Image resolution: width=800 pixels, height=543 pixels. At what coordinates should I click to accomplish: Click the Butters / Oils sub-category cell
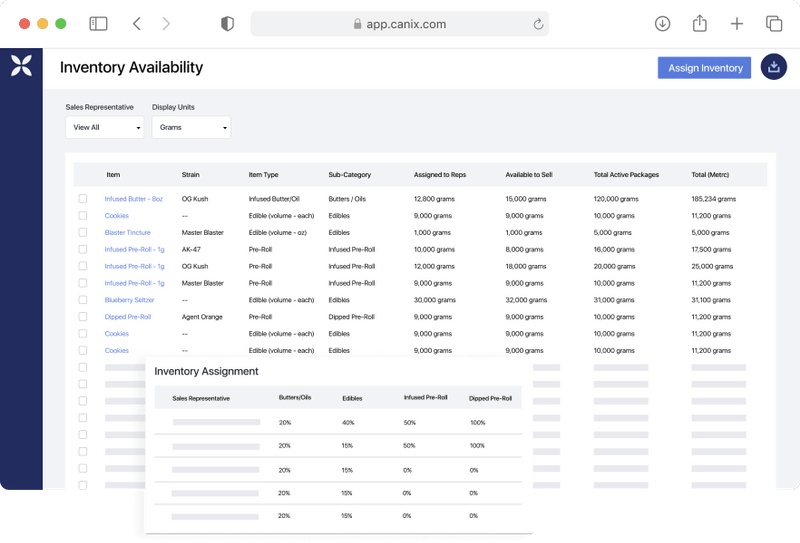tap(347, 199)
